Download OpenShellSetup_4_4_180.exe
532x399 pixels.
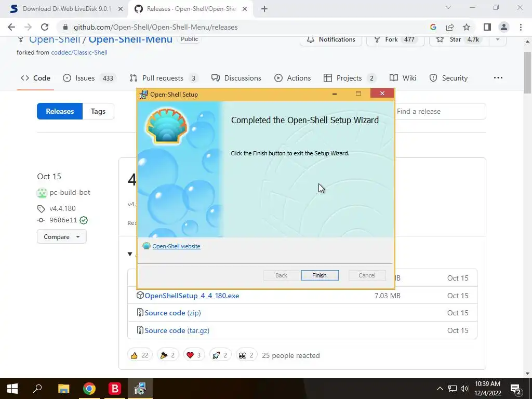(192, 296)
